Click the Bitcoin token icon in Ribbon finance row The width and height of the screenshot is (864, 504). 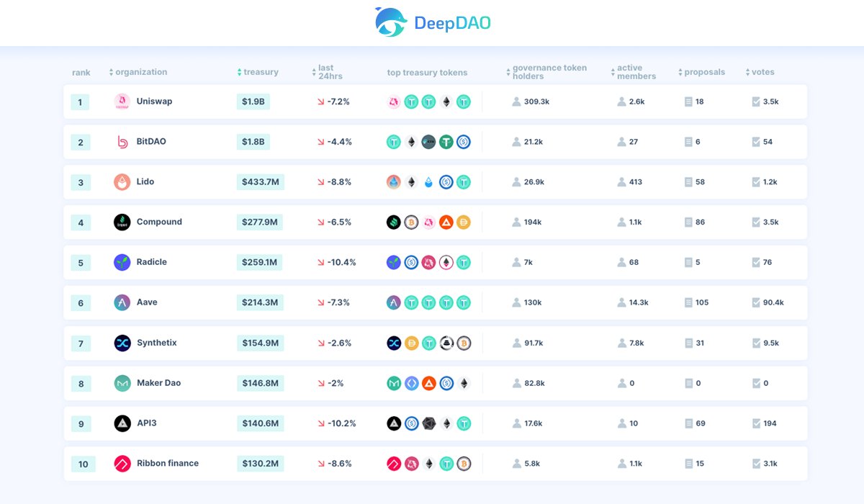(464, 464)
